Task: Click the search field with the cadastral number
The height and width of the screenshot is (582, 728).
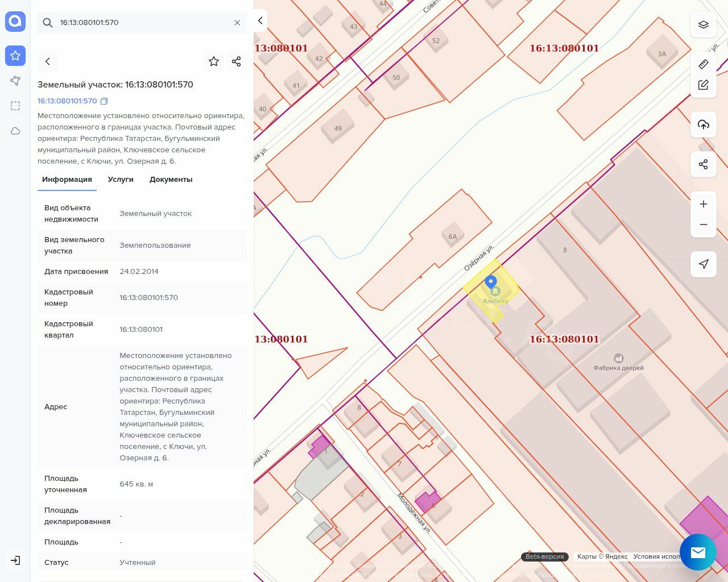Action: click(142, 23)
